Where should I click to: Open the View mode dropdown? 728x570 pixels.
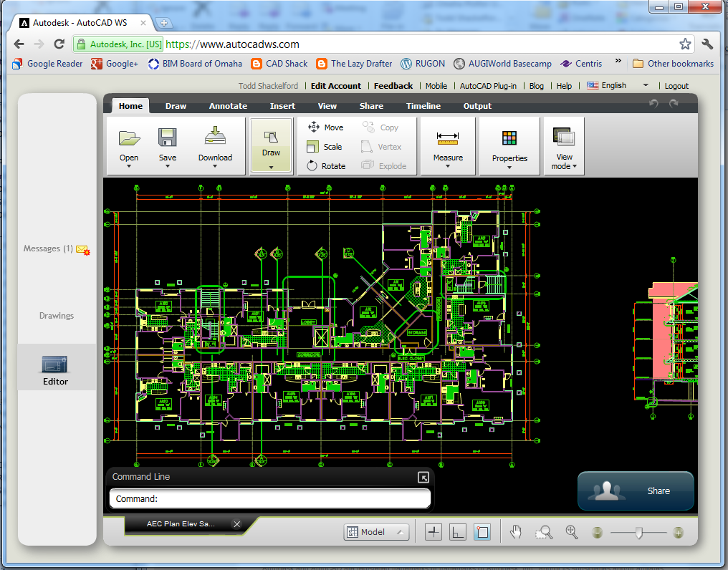(564, 161)
